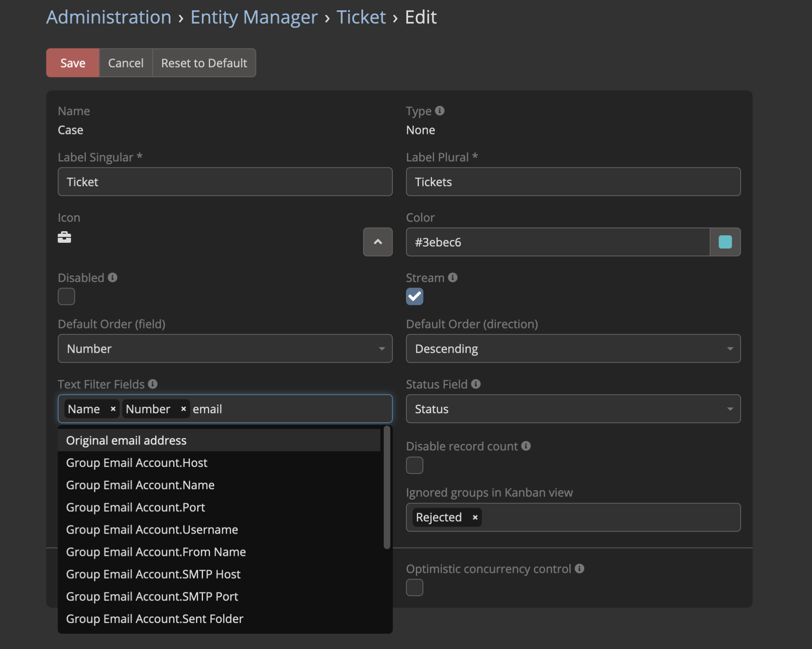The height and width of the screenshot is (649, 812).
Task: Click info icon beside Disable record count
Action: click(x=526, y=446)
